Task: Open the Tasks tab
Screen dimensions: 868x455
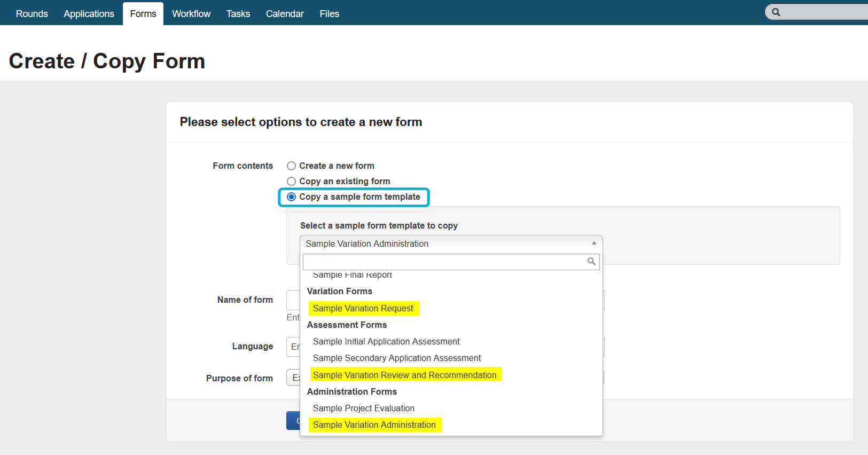Action: pos(238,14)
